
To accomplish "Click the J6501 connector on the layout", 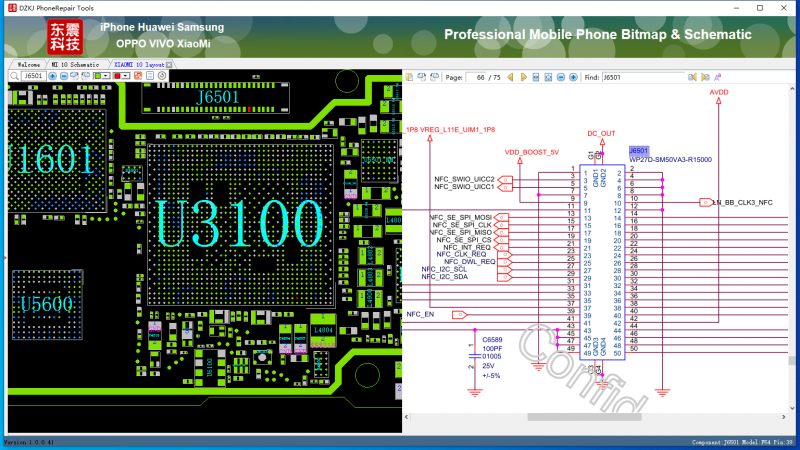I will click(x=218, y=97).
